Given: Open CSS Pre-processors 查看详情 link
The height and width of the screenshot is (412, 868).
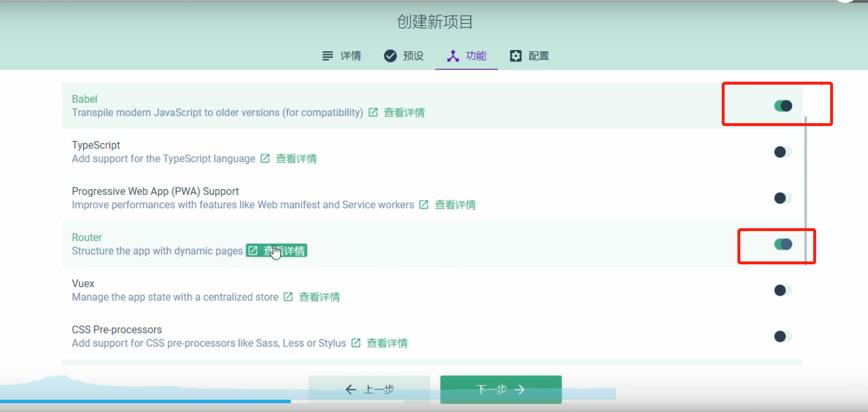Looking at the screenshot, I should [379, 343].
